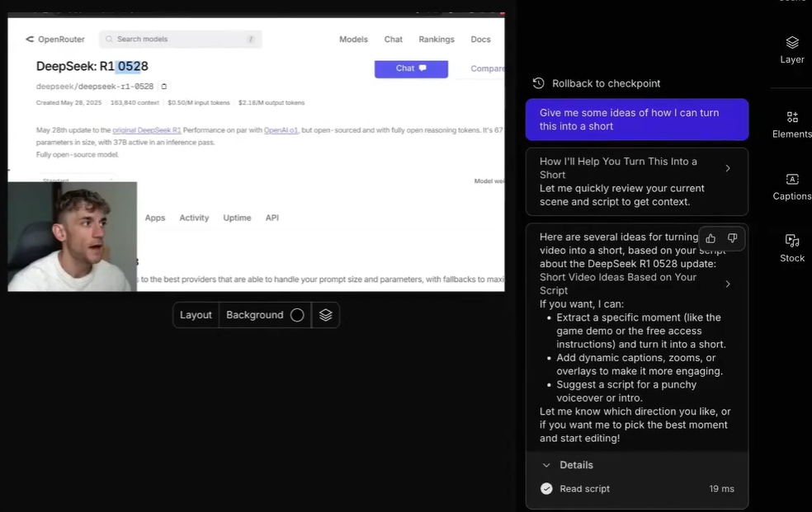This screenshot has height=512, width=812.
Task: Click the '163,840 context' text
Action: pyautogui.click(x=135, y=103)
